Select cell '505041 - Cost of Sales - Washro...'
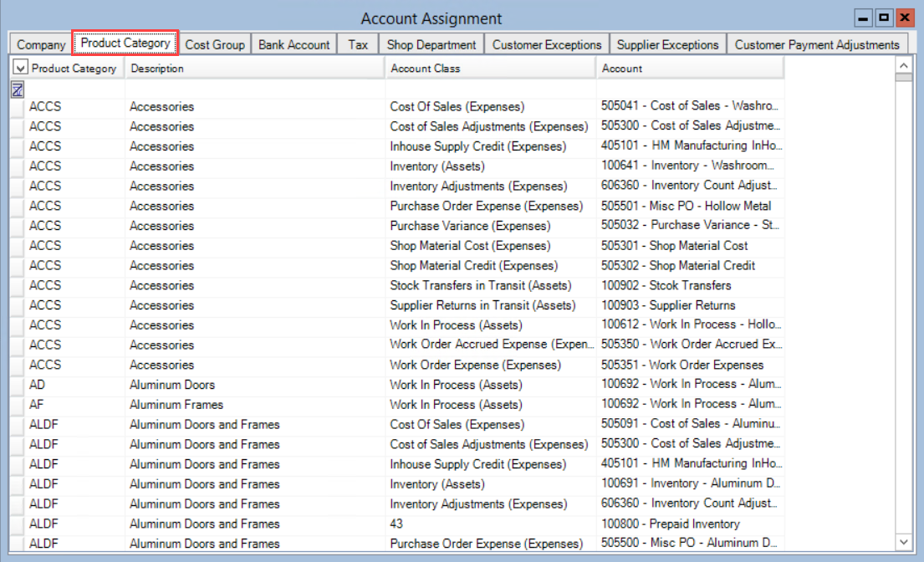The width and height of the screenshot is (924, 562). [690, 106]
